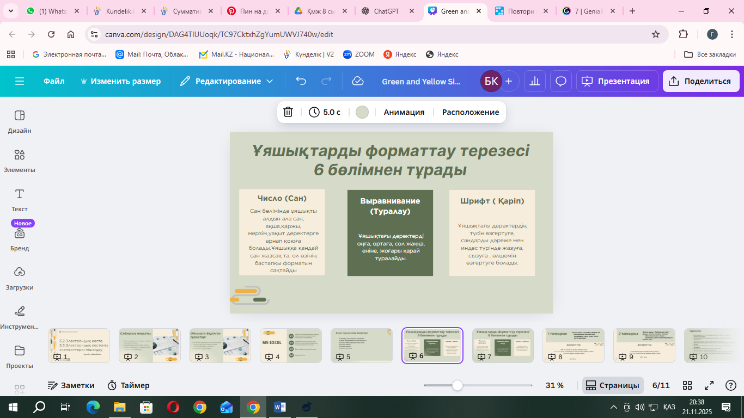Open Таймер tool

(128, 385)
